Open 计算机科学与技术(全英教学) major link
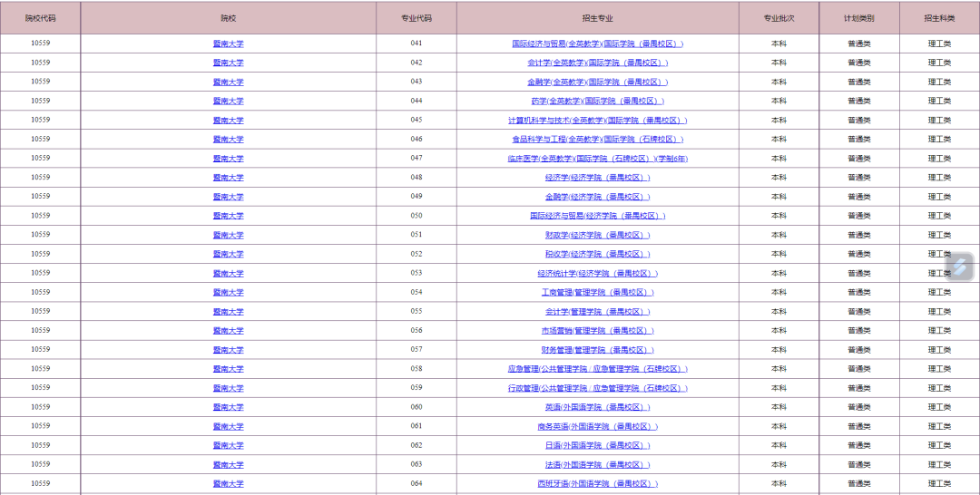This screenshot has height=495, width=980. [x=597, y=121]
